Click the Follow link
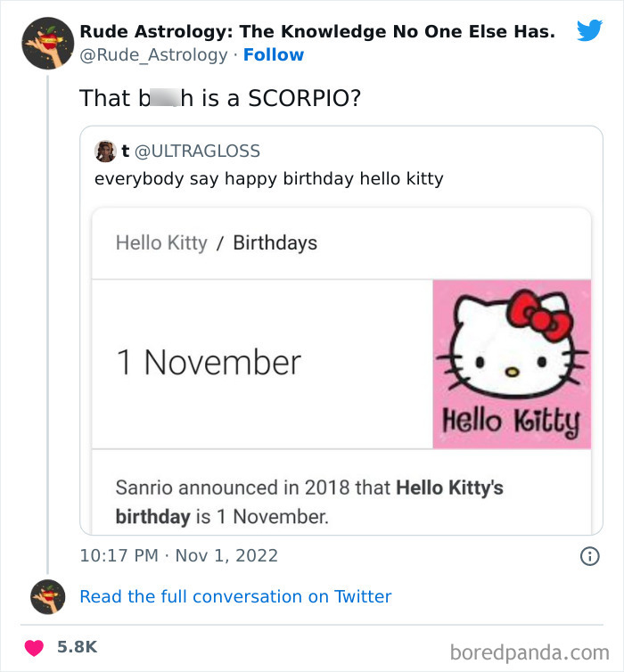The image size is (624, 672). point(274,54)
